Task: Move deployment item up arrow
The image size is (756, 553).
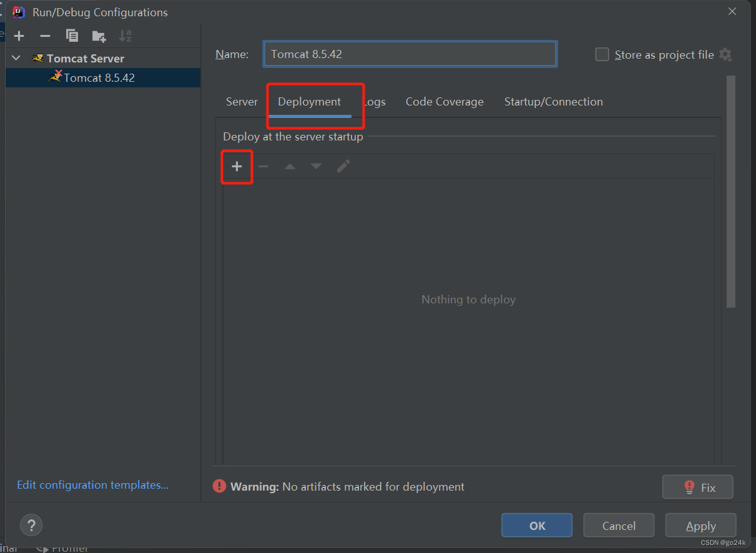Action: pos(290,167)
